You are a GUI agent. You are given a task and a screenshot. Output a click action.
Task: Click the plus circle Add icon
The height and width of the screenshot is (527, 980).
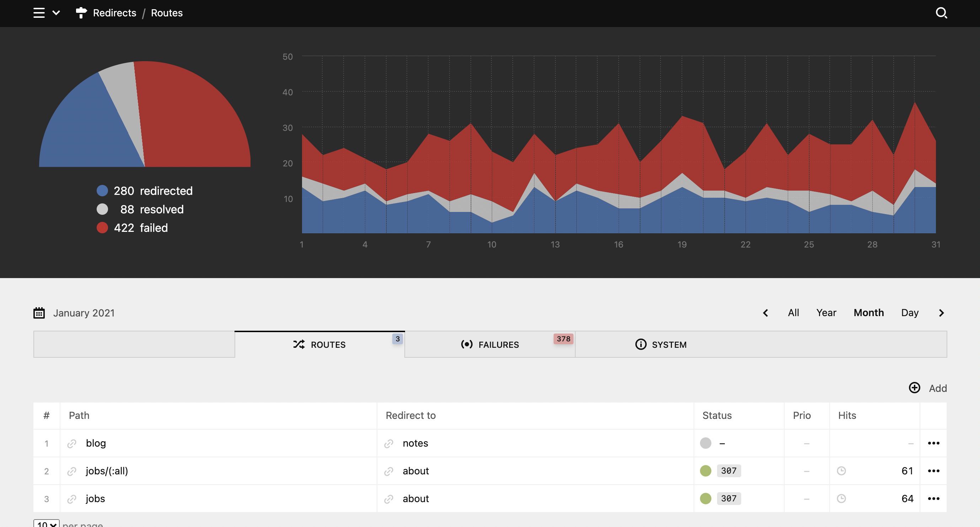(x=915, y=388)
